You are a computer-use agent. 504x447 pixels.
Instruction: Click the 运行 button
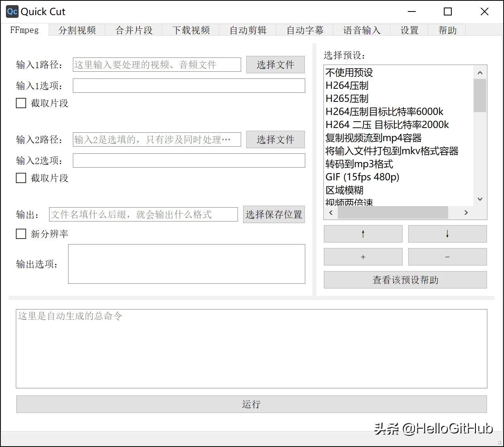click(251, 404)
